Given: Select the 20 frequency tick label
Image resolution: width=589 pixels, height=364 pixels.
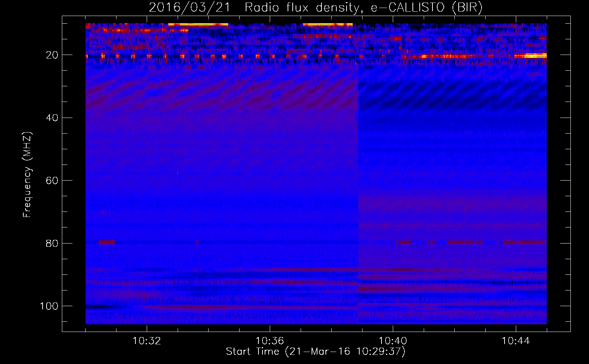Looking at the screenshot, I should coord(52,55).
